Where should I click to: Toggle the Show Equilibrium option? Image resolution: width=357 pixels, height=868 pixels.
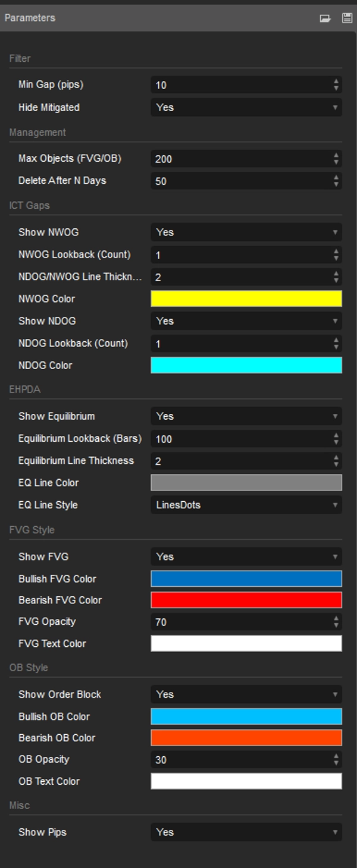246,417
